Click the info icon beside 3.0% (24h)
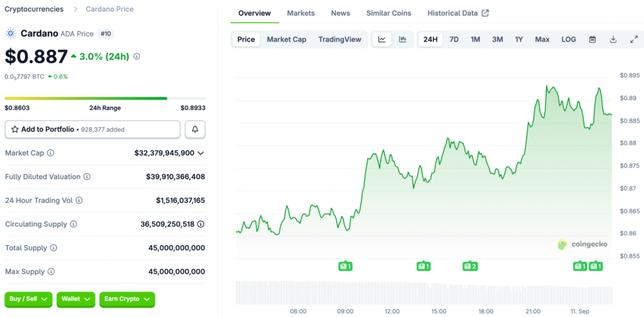This screenshot has height=317, width=644. (x=137, y=57)
